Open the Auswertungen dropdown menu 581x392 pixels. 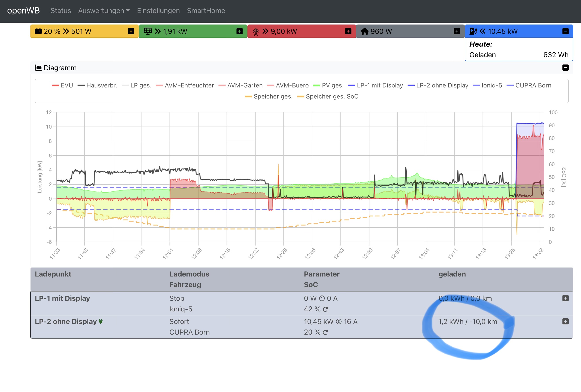104,11
